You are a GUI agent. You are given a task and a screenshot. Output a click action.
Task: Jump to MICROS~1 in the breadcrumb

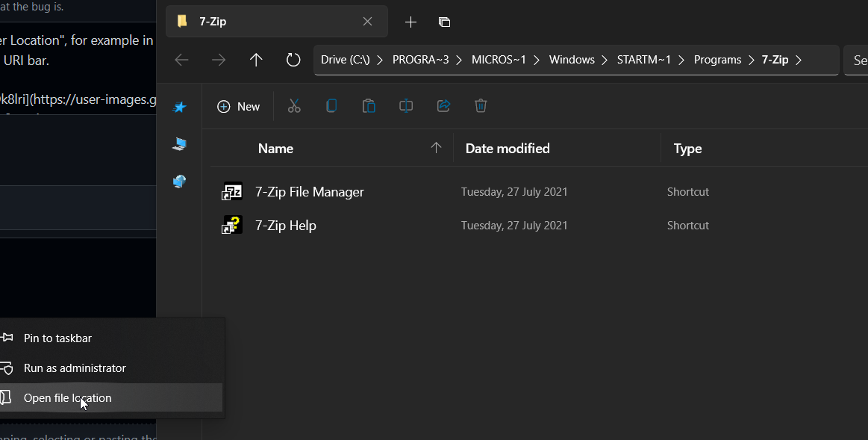(x=499, y=60)
